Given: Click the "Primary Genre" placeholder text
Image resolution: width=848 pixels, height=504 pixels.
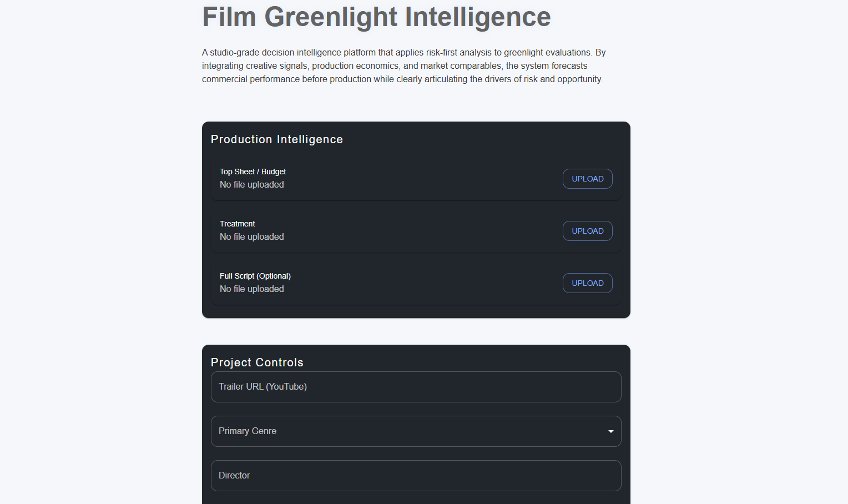Looking at the screenshot, I should [x=248, y=431].
